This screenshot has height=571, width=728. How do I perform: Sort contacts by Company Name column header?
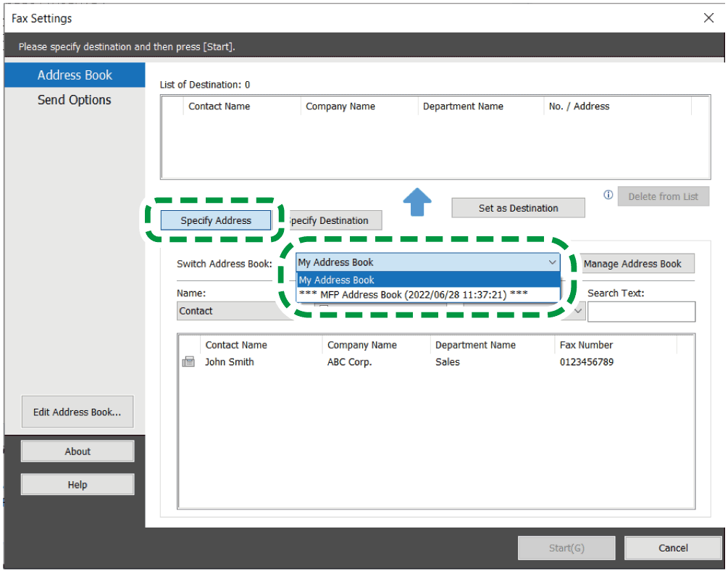[x=362, y=345]
